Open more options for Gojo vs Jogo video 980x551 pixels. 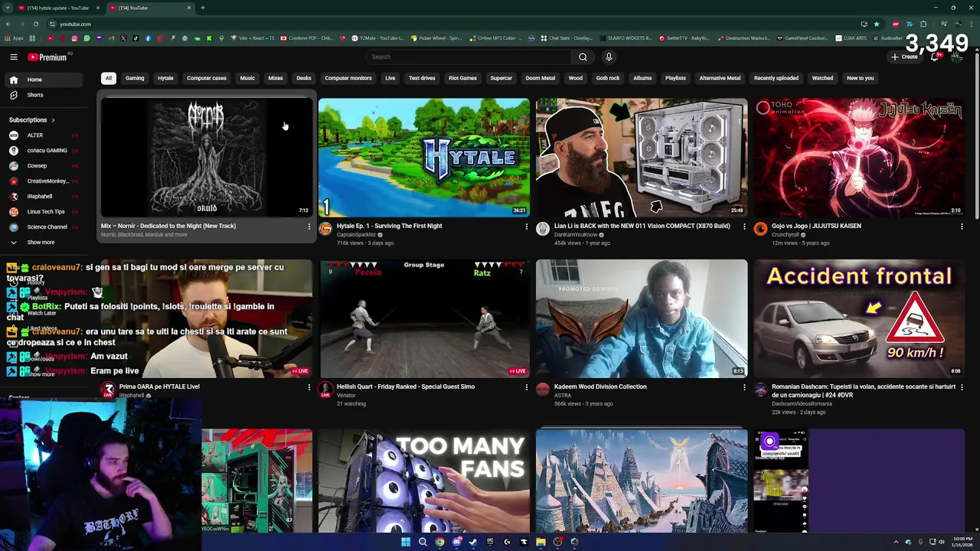point(962,227)
